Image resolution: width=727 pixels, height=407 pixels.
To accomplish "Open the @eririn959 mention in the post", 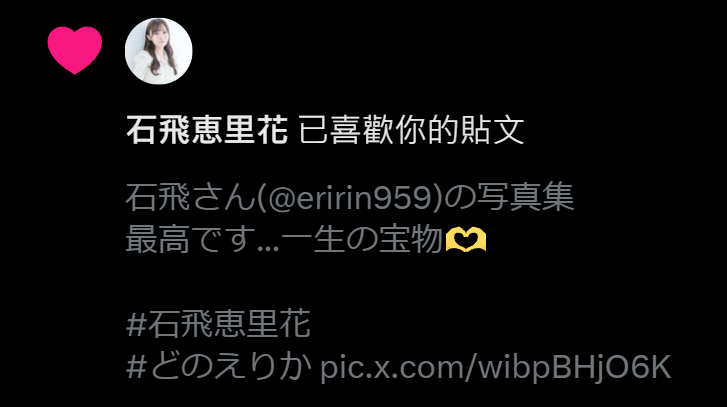I will 349,197.
